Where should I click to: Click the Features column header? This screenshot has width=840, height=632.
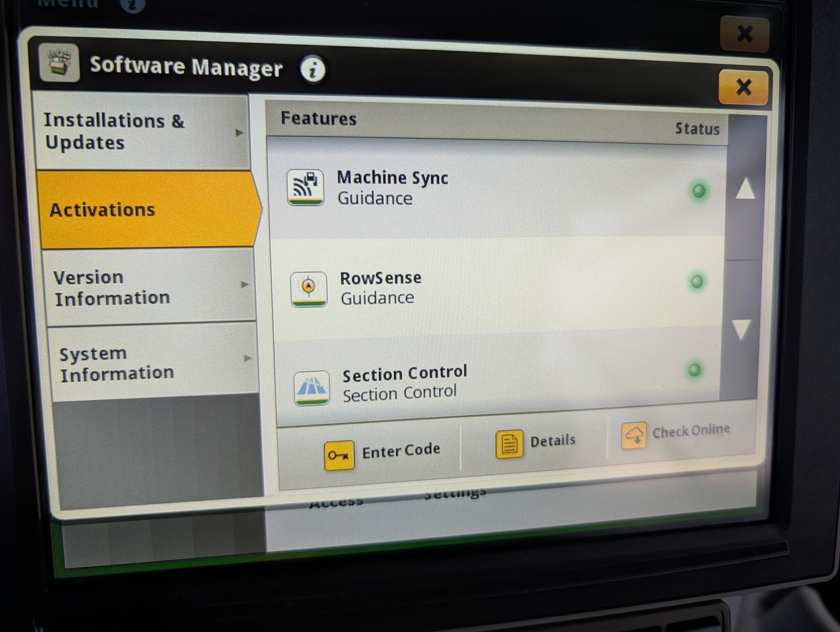318,118
